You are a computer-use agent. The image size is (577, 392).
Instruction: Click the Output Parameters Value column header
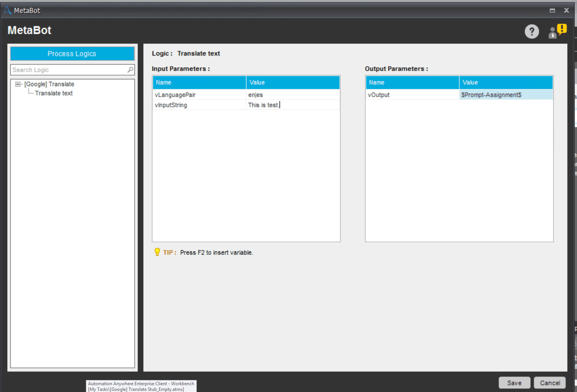click(506, 82)
